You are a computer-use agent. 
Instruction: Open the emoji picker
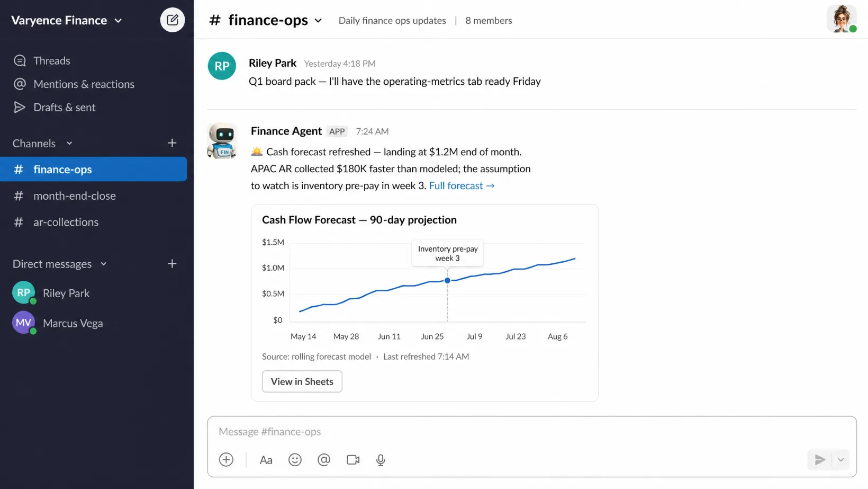(x=295, y=459)
